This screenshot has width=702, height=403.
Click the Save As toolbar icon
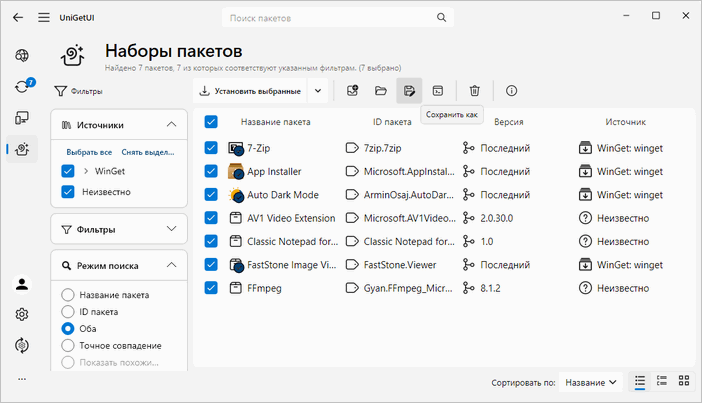(x=409, y=91)
